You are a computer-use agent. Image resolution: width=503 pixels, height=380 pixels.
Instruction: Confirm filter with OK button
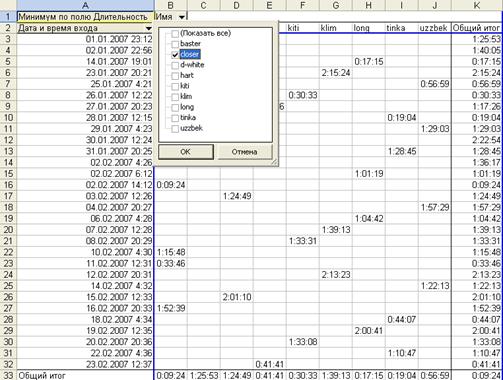click(x=186, y=152)
